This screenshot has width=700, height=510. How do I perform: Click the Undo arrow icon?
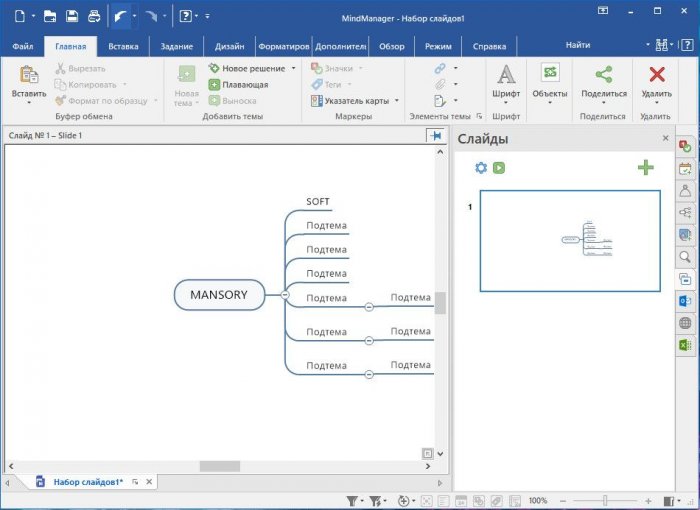120,17
